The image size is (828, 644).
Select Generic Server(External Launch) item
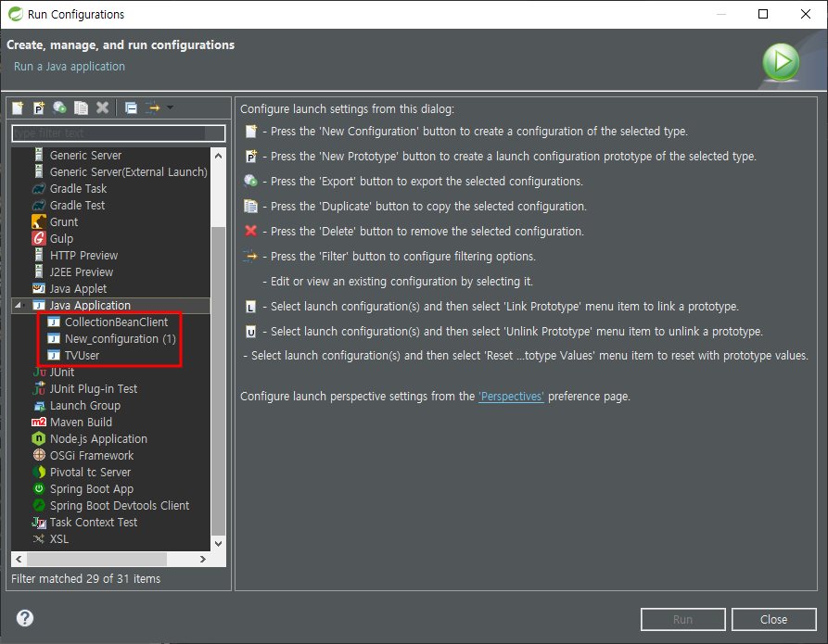pyautogui.click(x=128, y=172)
